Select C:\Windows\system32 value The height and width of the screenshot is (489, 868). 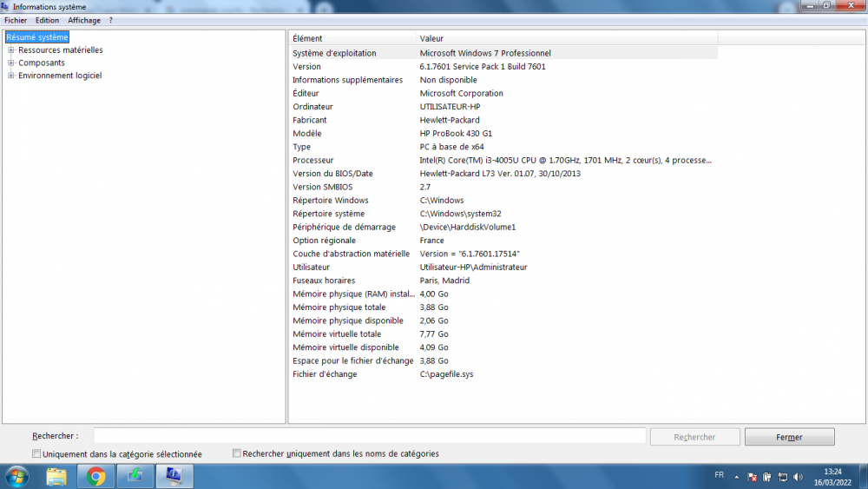pyautogui.click(x=460, y=213)
